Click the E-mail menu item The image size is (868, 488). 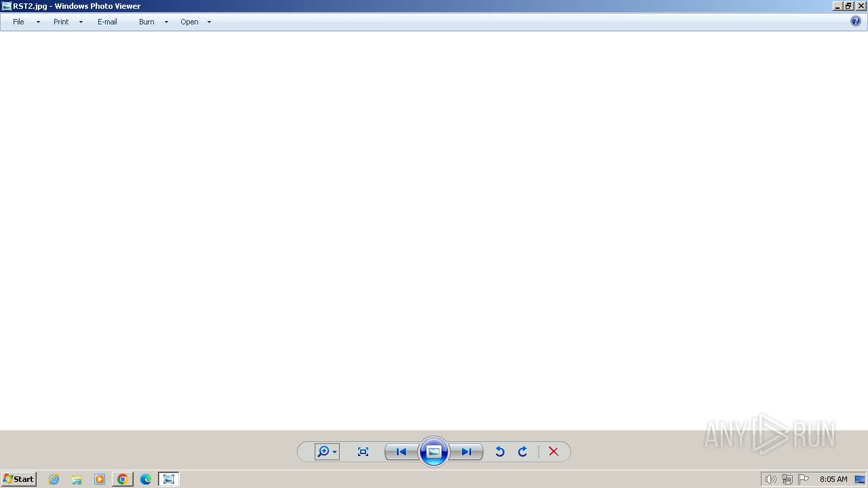pyautogui.click(x=107, y=22)
